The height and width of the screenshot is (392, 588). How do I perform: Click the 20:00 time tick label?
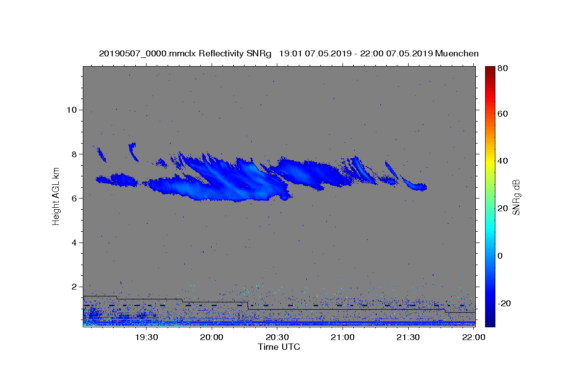211,337
